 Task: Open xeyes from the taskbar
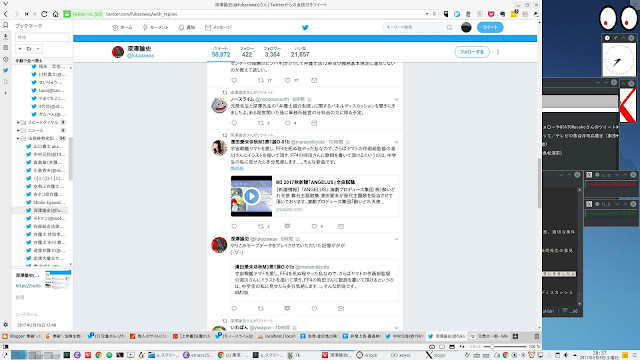400,355
